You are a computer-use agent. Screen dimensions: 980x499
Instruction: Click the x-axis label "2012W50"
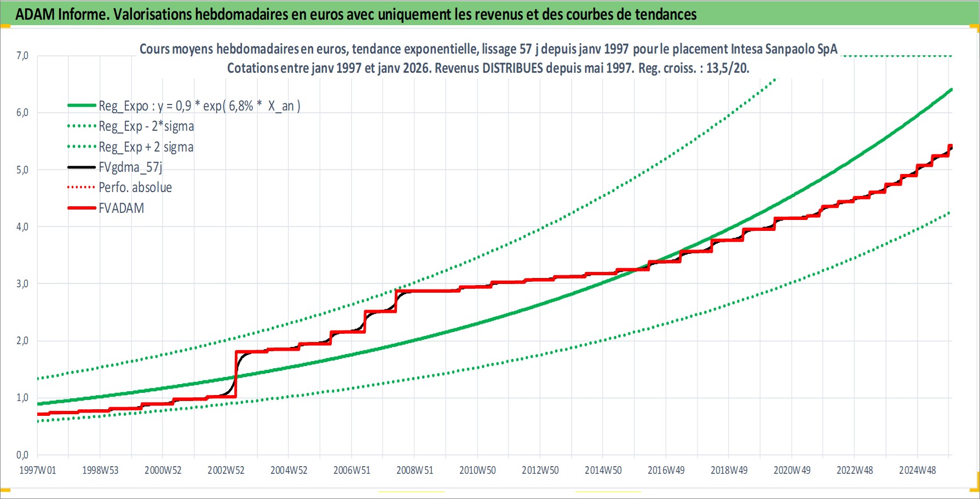pyautogui.click(x=540, y=470)
